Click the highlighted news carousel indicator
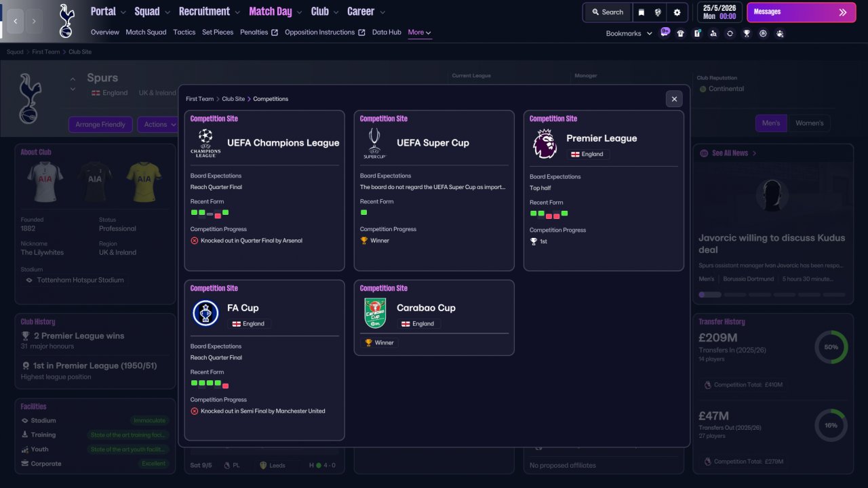Screen dimensions: 868x488 point(710,295)
